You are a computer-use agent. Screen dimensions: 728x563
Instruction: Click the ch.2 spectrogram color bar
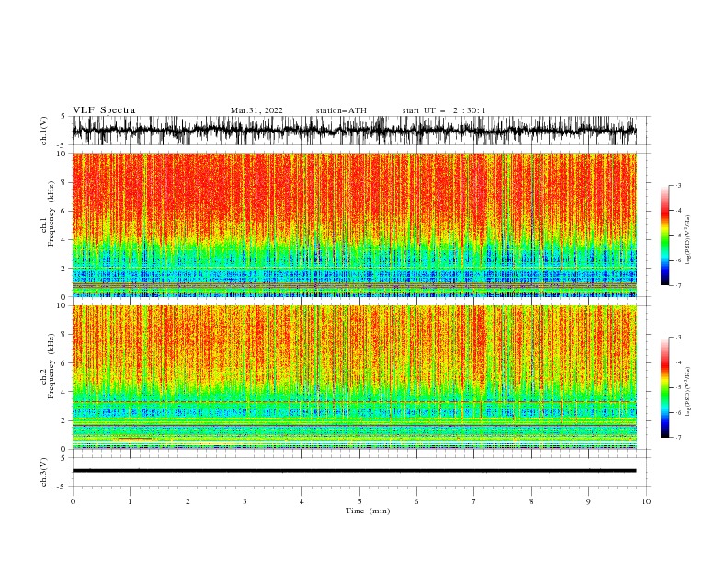(x=665, y=387)
